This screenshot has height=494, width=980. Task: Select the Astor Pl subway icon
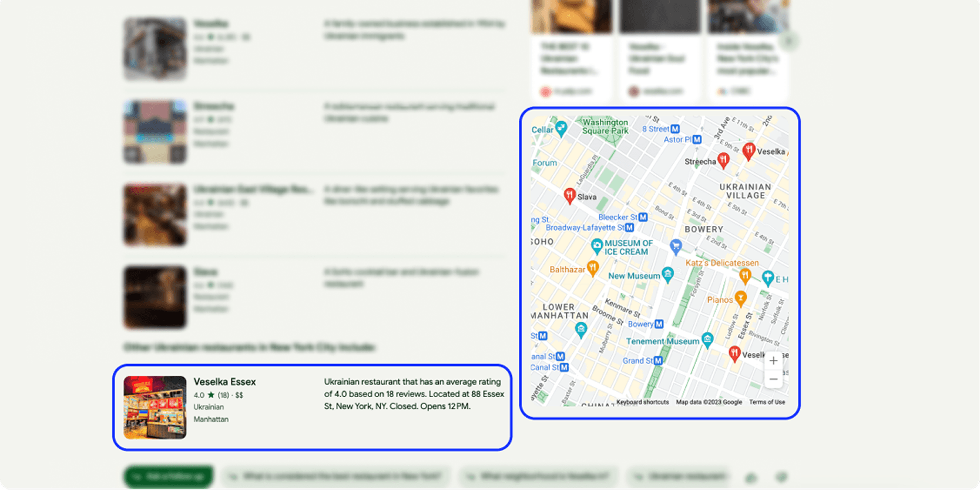697,139
